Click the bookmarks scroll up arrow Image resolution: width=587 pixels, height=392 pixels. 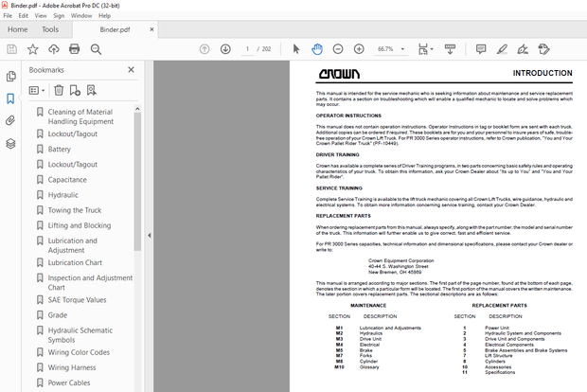coord(137,109)
